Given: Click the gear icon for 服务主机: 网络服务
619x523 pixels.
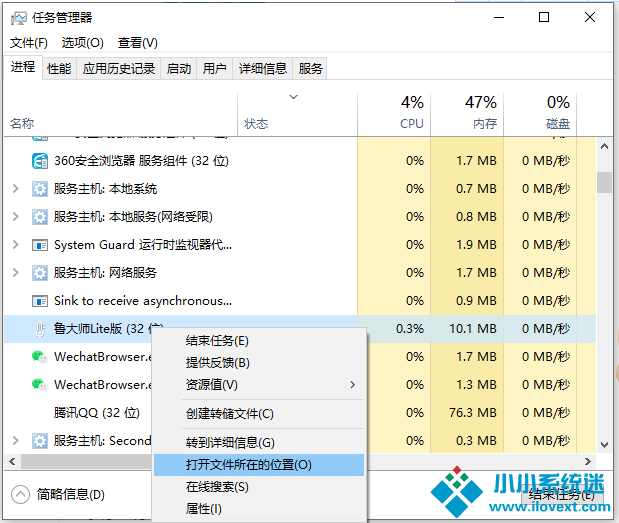Looking at the screenshot, I should click(40, 273).
